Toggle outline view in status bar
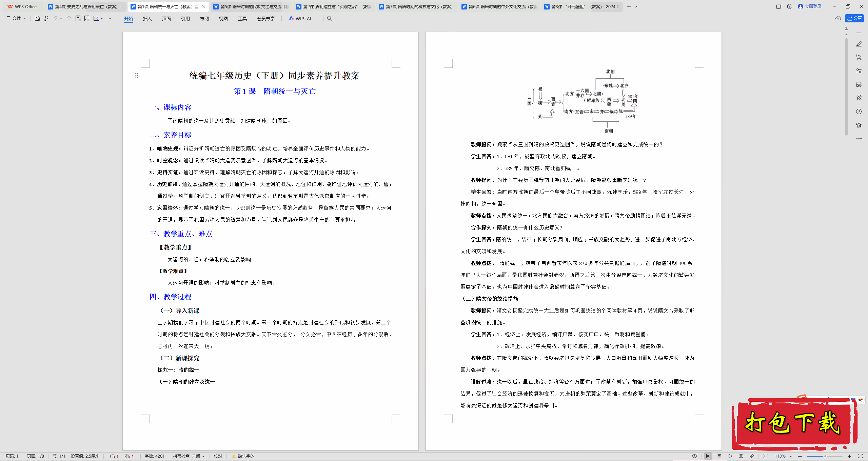This screenshot has width=868, height=461. click(719, 456)
